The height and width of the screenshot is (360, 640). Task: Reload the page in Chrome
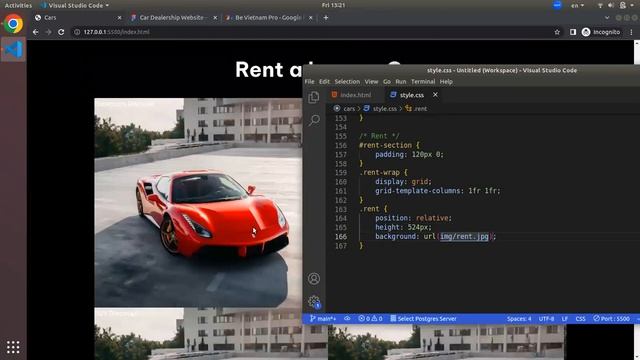tap(61, 32)
